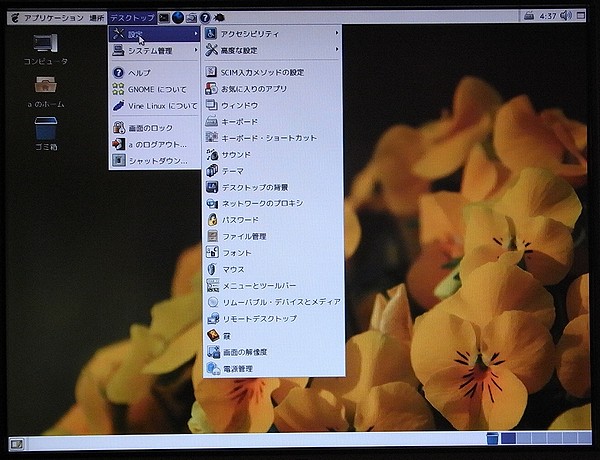Choose GNOME について menu entry
The image size is (600, 460).
[x=155, y=89]
